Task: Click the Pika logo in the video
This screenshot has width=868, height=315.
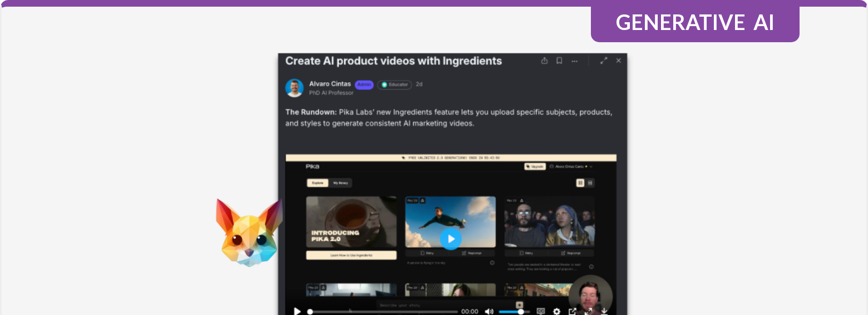Action: coord(312,166)
